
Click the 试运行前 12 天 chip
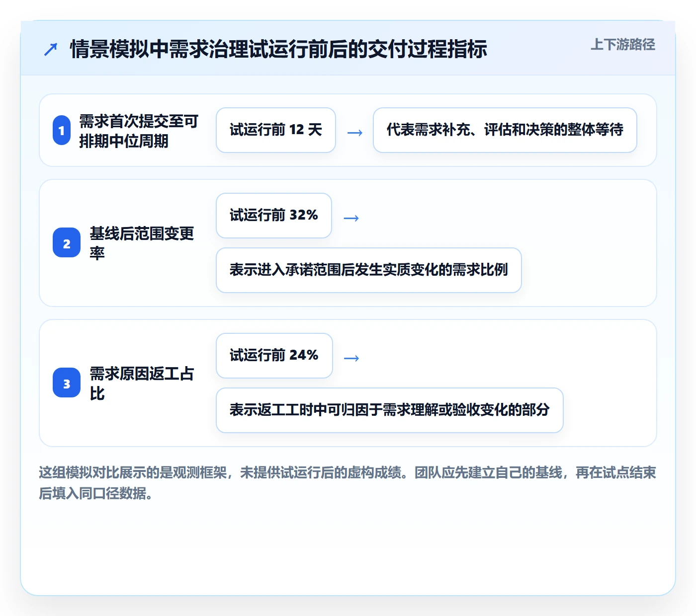276,130
